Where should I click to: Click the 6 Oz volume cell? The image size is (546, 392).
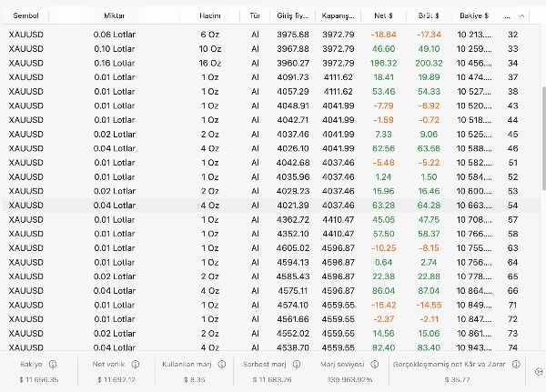[210, 35]
